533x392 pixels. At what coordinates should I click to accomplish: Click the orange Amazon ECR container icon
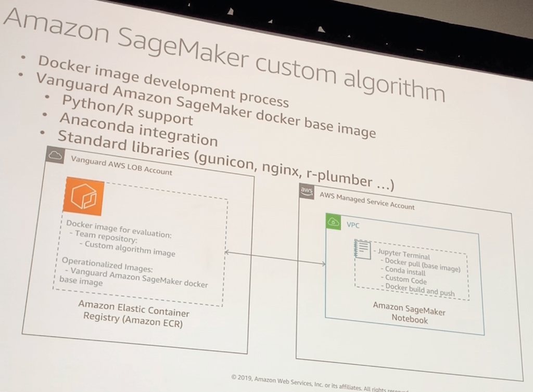click(x=84, y=196)
